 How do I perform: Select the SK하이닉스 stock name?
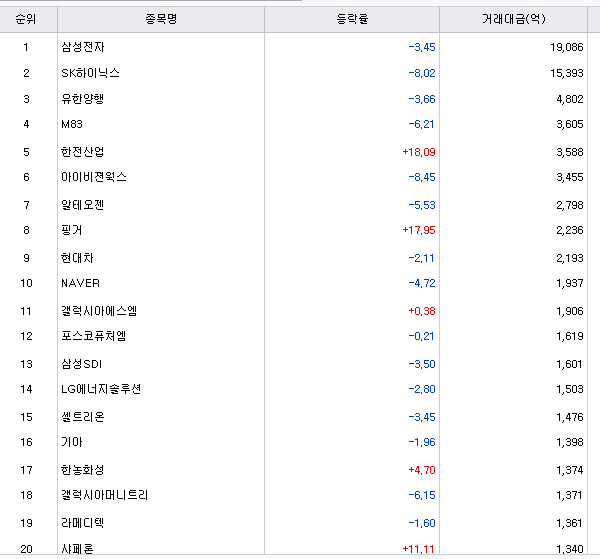tap(90, 73)
